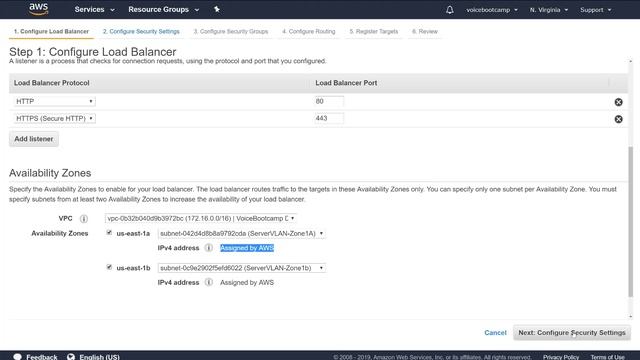Click Assigned by AWS under us-east-1b
The width and height of the screenshot is (640, 360).
[247, 282]
